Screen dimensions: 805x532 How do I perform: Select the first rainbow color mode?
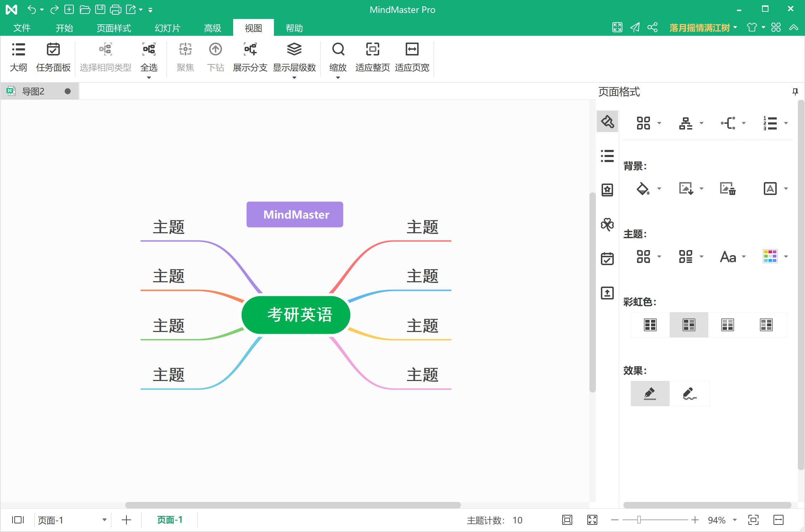(650, 325)
